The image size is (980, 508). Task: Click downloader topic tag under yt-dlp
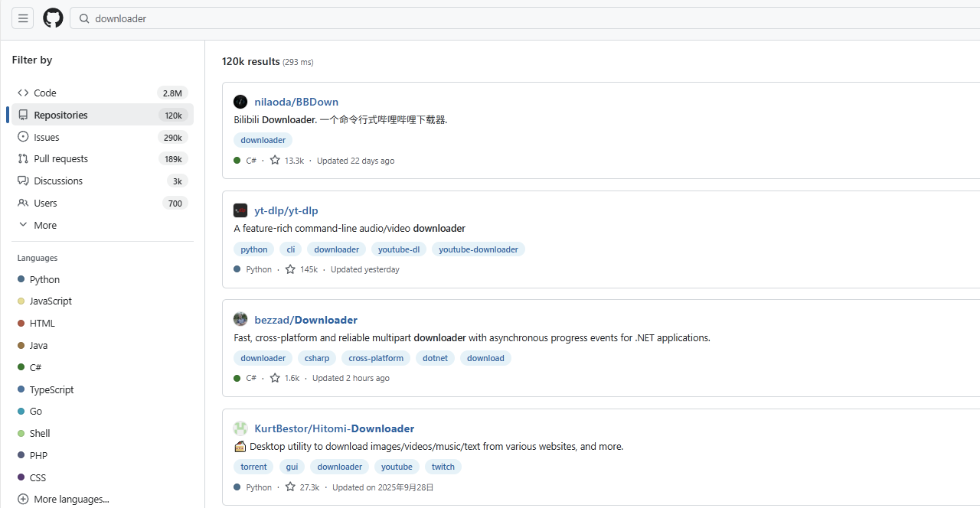(x=337, y=249)
